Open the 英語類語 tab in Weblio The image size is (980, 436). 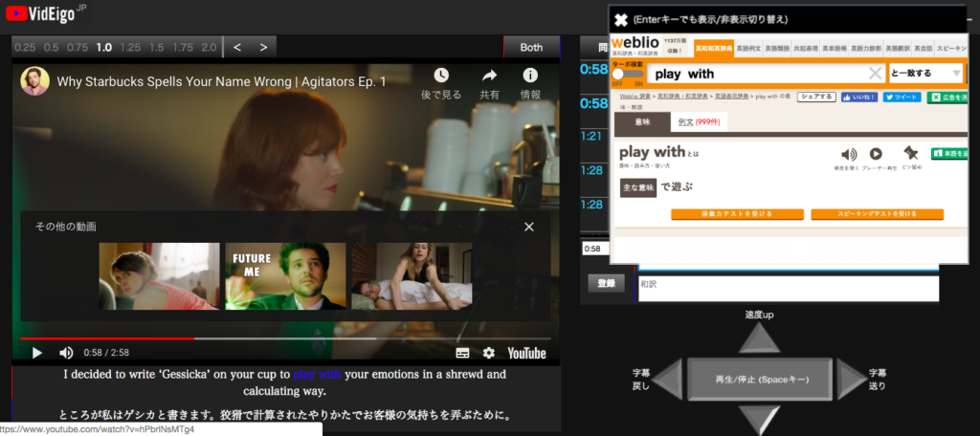(x=777, y=48)
